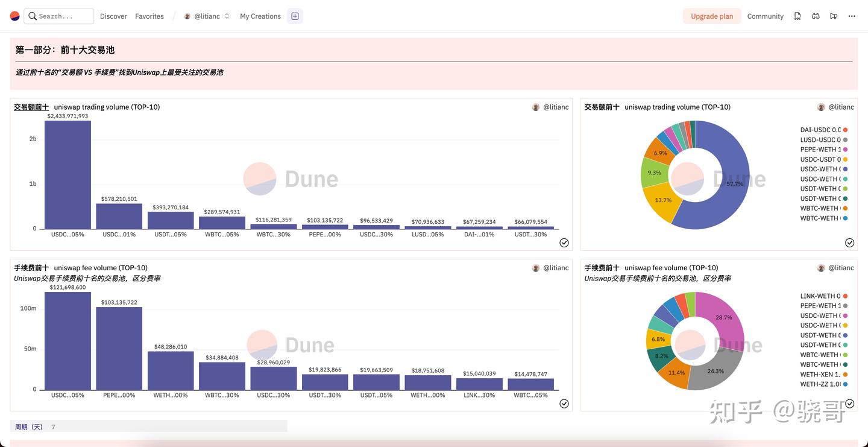
Task: Go to the Discover page
Action: (113, 16)
